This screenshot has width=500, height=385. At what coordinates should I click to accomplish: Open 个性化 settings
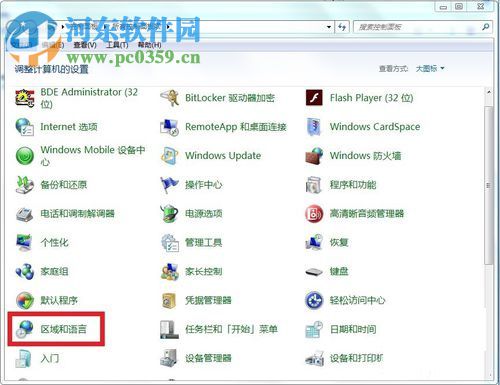(x=42, y=242)
